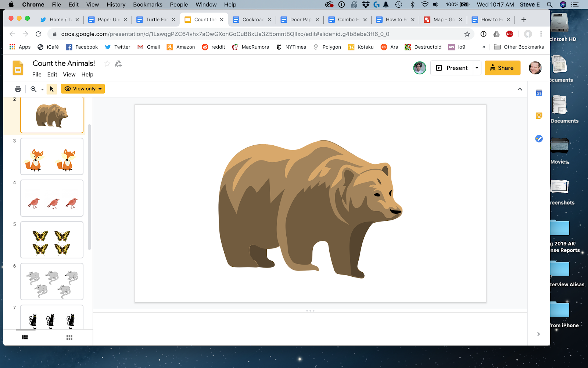Close the Count the Animals tab

coord(222,20)
